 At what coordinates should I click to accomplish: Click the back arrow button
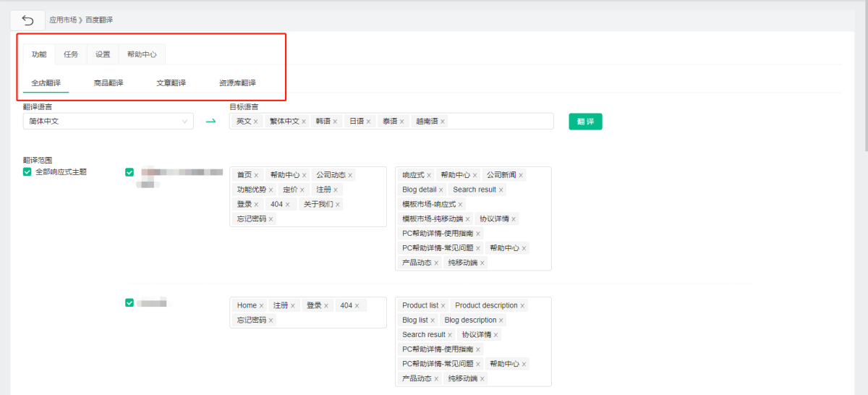click(x=27, y=20)
